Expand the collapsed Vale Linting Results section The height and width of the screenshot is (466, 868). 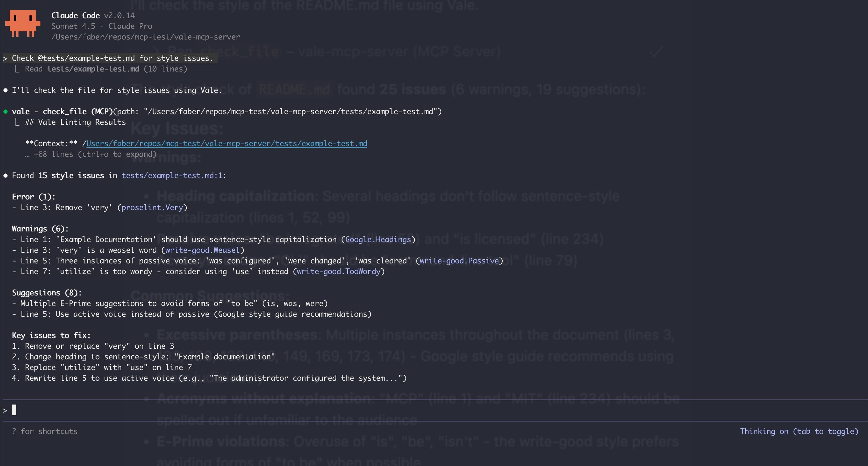tap(75, 122)
